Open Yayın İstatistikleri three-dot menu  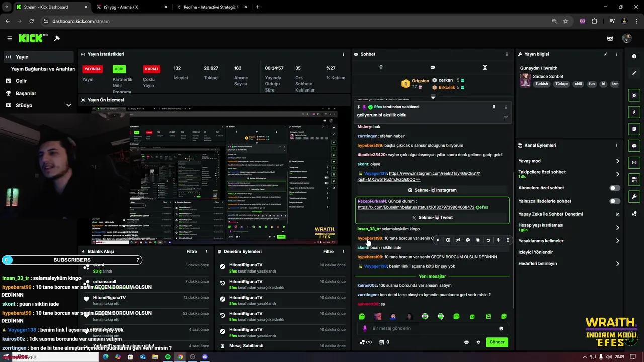pyautogui.click(x=343, y=54)
